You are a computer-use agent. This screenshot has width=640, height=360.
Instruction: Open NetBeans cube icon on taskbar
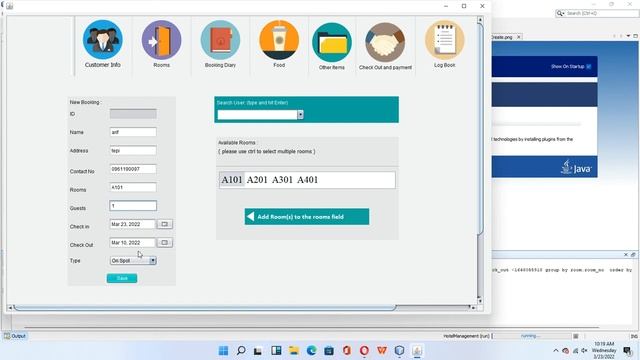pyautogui.click(x=400, y=351)
